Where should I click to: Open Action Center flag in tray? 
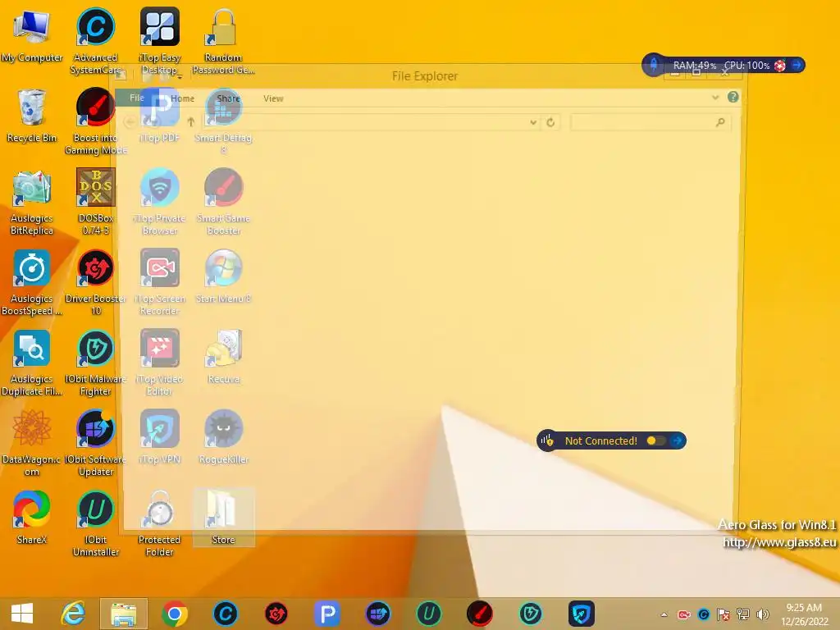tap(724, 614)
